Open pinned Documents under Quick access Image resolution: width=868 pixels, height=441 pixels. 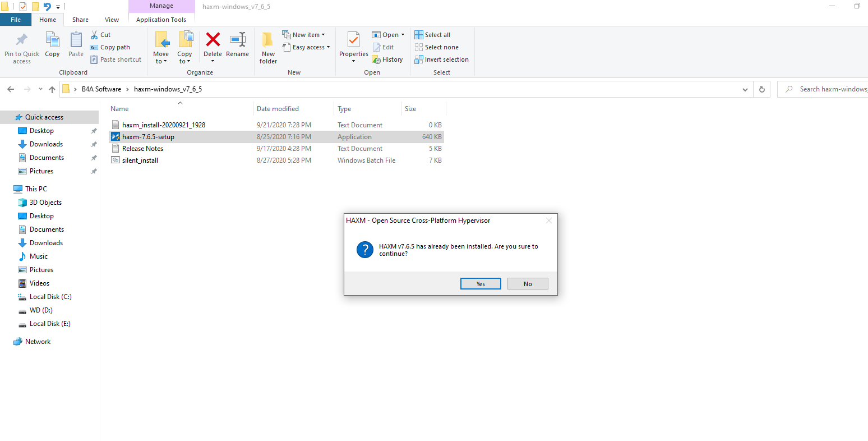pyautogui.click(x=47, y=158)
